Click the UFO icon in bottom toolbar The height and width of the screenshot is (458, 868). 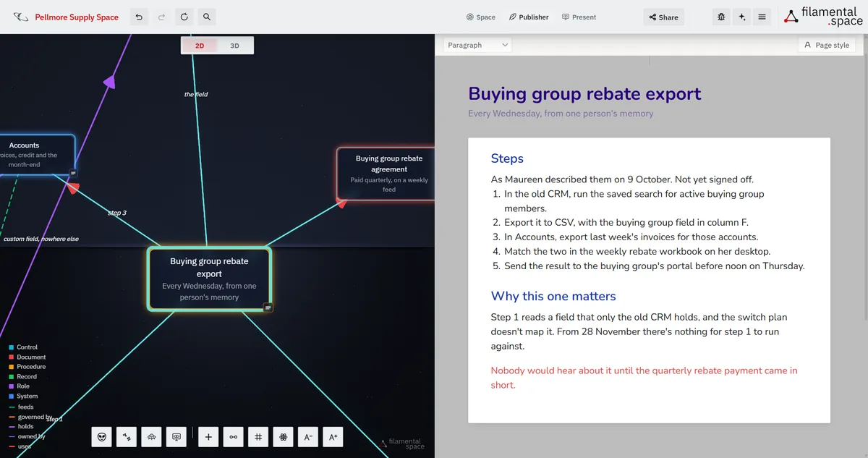pyautogui.click(x=151, y=436)
